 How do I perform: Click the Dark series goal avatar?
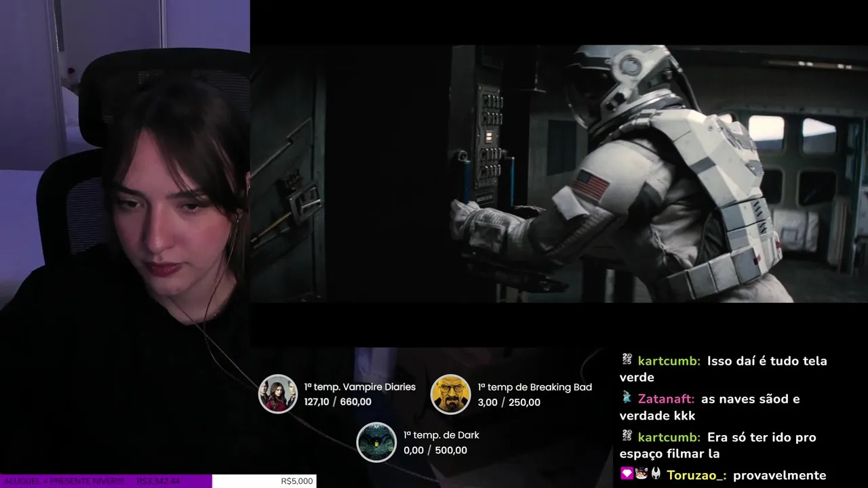point(376,442)
